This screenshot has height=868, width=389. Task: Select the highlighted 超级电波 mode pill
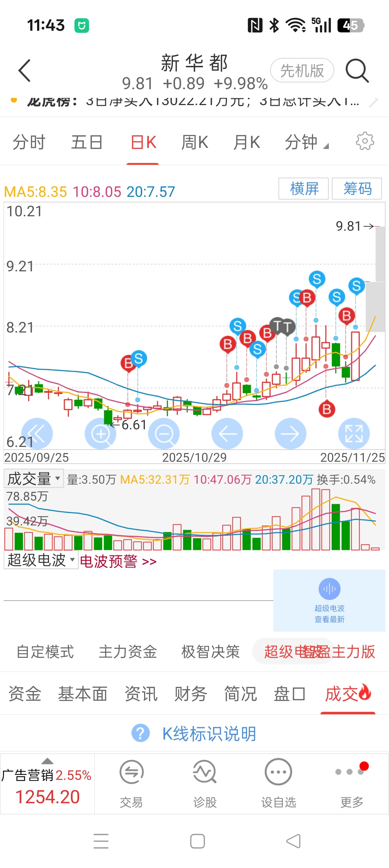[x=292, y=651]
